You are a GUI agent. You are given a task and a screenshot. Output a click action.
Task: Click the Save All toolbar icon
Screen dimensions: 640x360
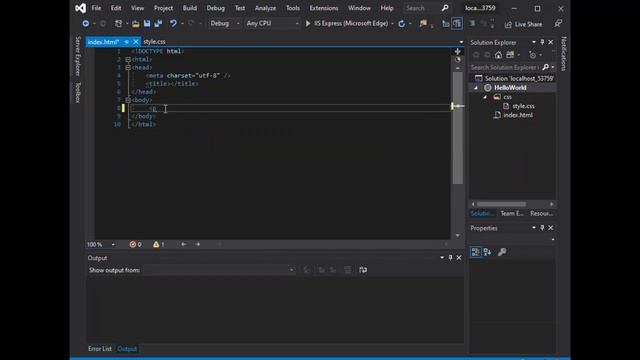coord(158,24)
